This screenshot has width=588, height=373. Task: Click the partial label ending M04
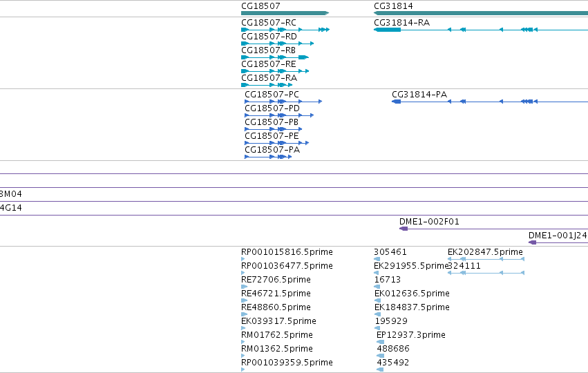click(x=11, y=194)
